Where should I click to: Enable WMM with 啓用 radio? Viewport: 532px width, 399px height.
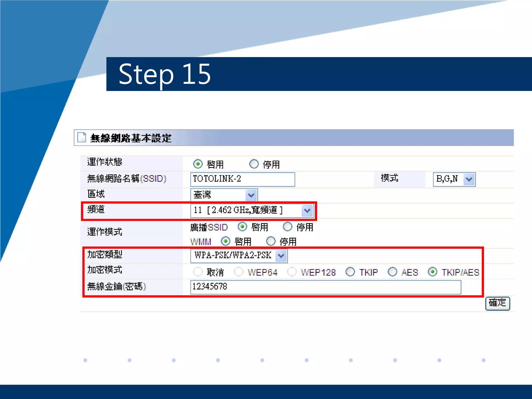[x=225, y=241]
